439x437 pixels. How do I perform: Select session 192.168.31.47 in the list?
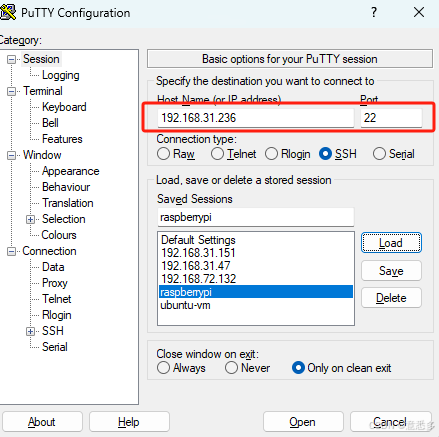(256, 266)
